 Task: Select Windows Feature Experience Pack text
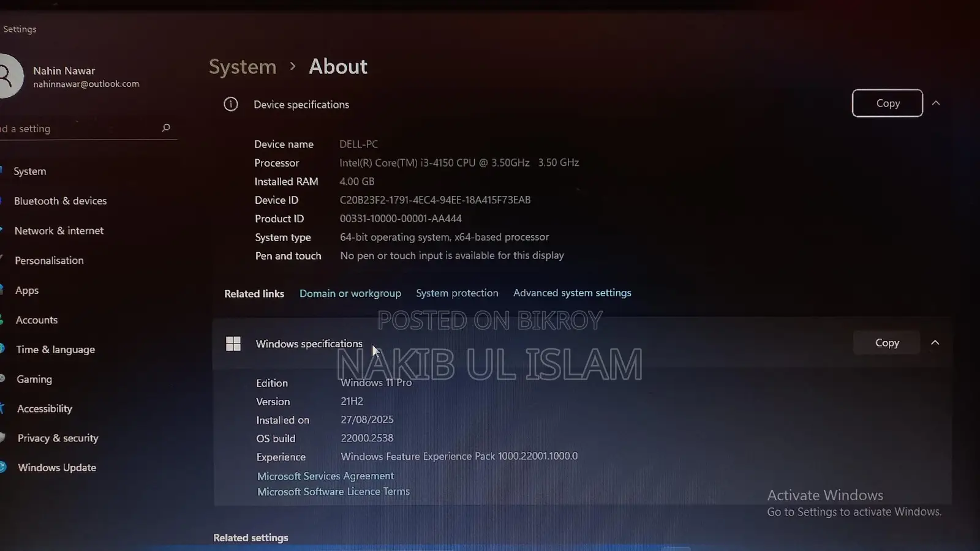(x=459, y=456)
